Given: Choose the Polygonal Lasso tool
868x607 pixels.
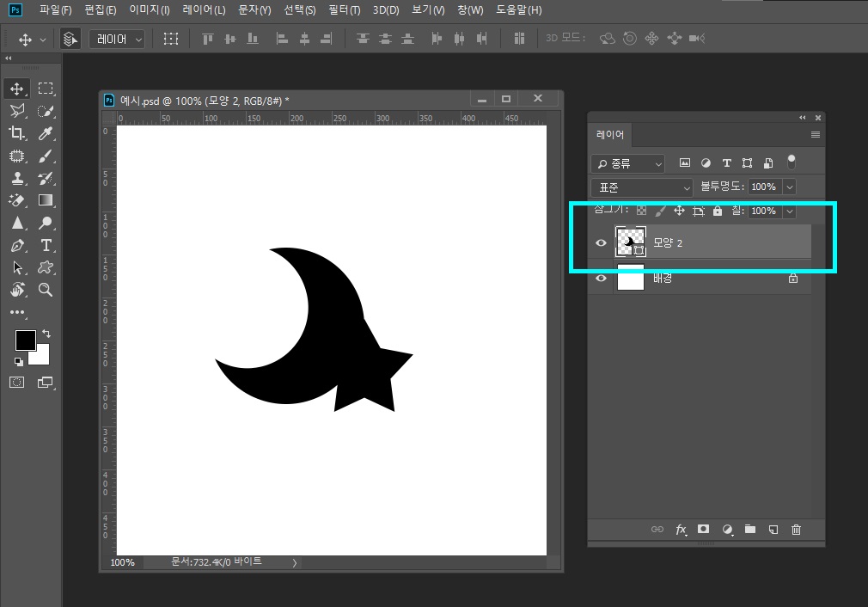Looking at the screenshot, I should pyautogui.click(x=16, y=111).
